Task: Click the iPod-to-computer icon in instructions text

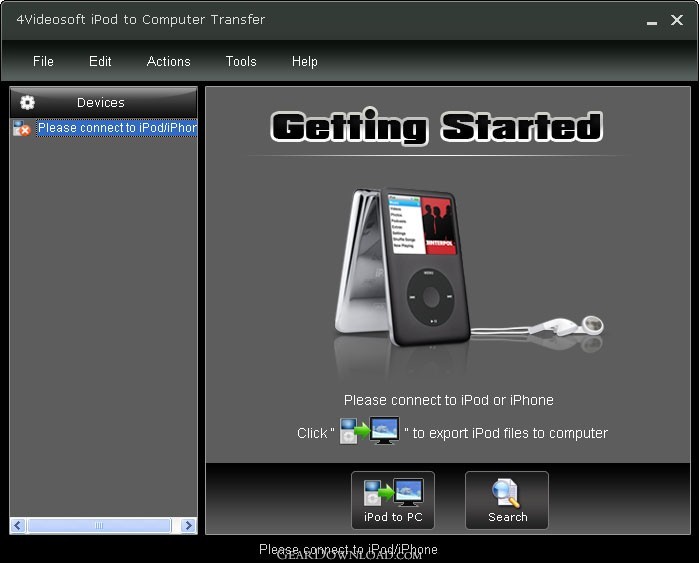Action: point(369,431)
